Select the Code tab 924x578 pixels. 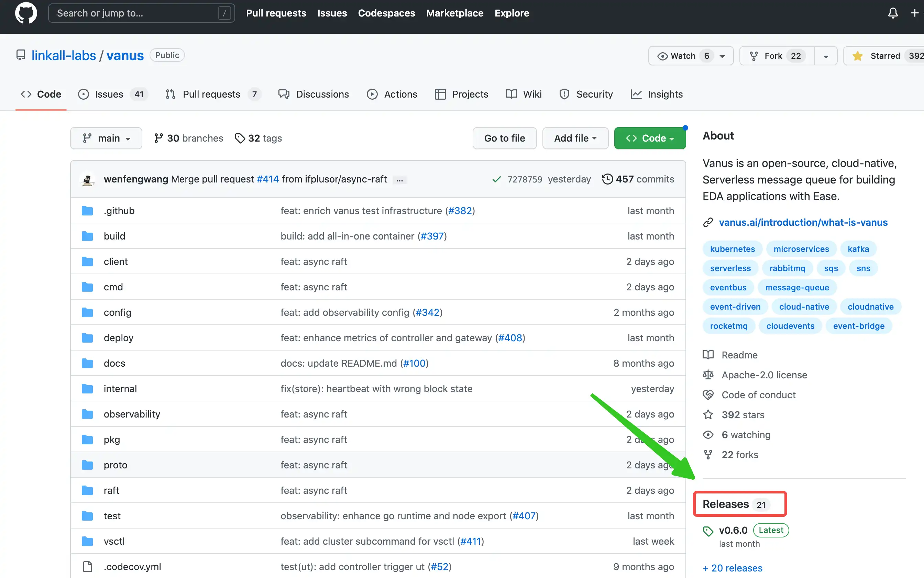[41, 94]
